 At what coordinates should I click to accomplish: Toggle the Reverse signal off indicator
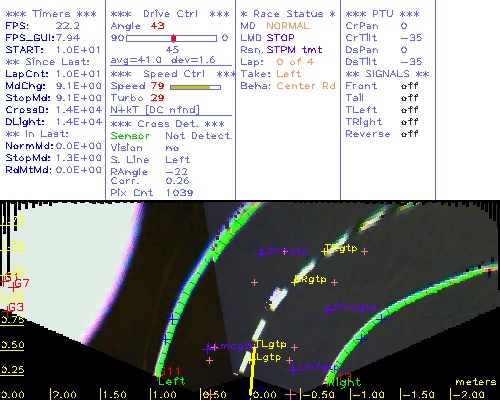(410, 134)
